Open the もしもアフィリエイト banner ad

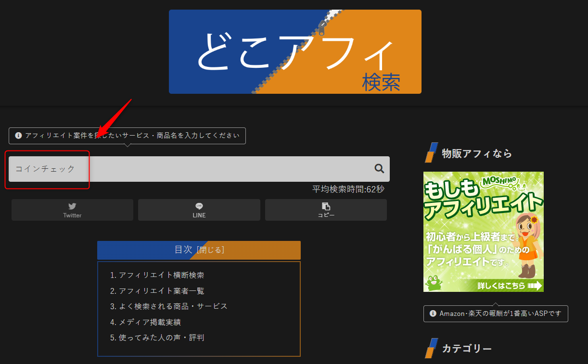pyautogui.click(x=484, y=232)
